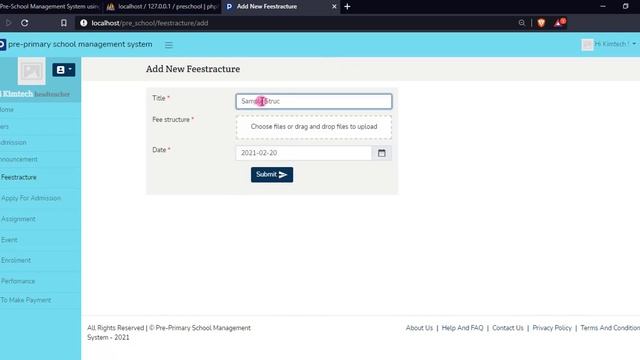Select the Add New Feestracture browser tab

tap(282, 7)
